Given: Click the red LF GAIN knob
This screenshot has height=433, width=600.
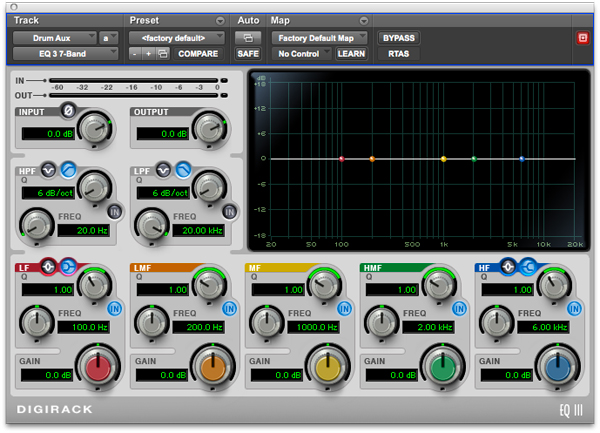Looking at the screenshot, I should (x=98, y=367).
